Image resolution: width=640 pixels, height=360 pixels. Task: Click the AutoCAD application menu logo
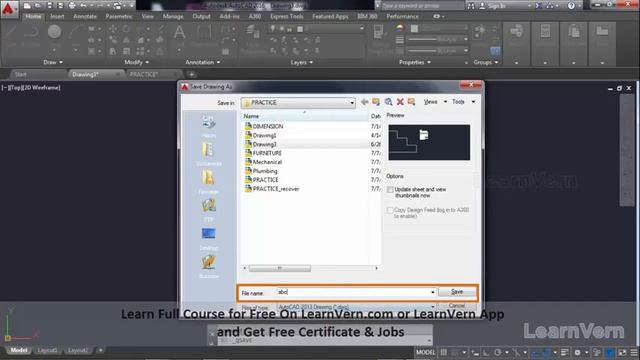pyautogui.click(x=8, y=8)
